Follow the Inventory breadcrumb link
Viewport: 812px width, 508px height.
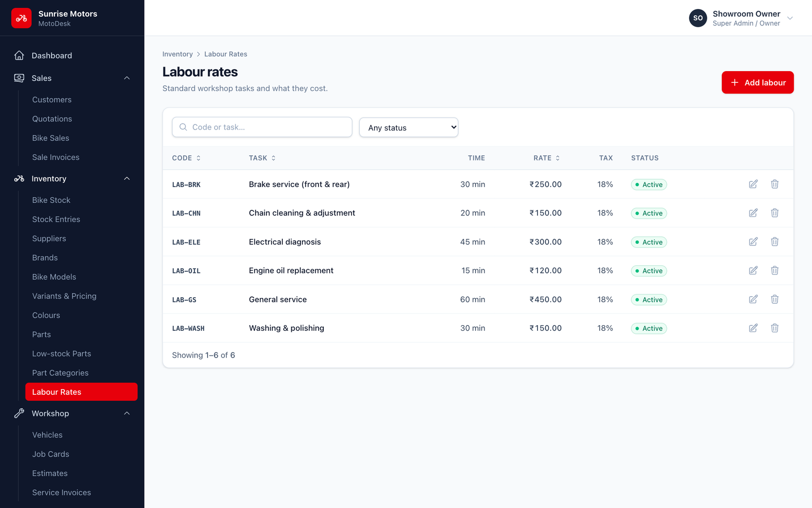coord(177,54)
